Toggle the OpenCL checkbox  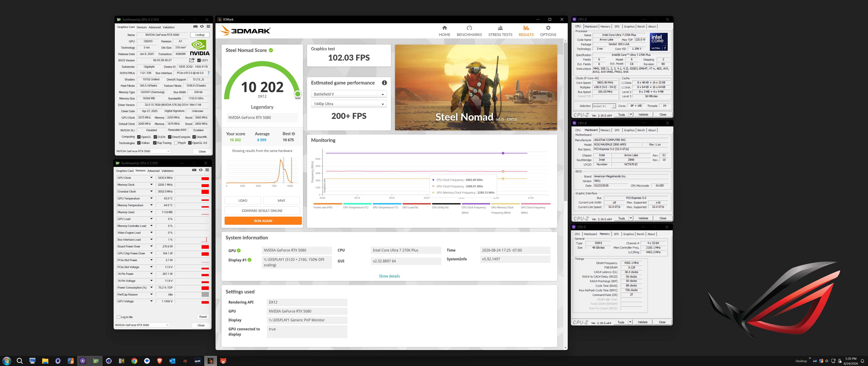tap(139, 137)
